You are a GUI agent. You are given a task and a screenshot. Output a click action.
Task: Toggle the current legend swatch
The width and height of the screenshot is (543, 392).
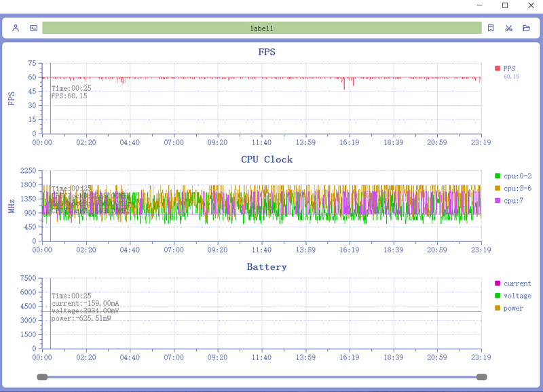point(498,283)
